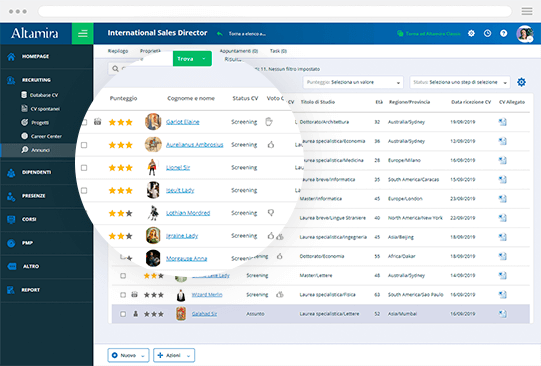The image size is (541, 366).
Task: Open the help question mark icon
Action: tap(503, 33)
